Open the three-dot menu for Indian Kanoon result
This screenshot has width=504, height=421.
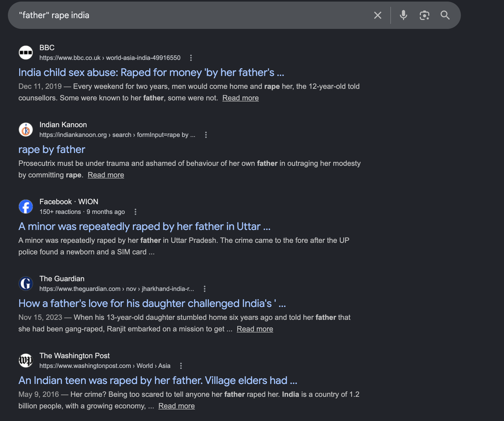206,135
